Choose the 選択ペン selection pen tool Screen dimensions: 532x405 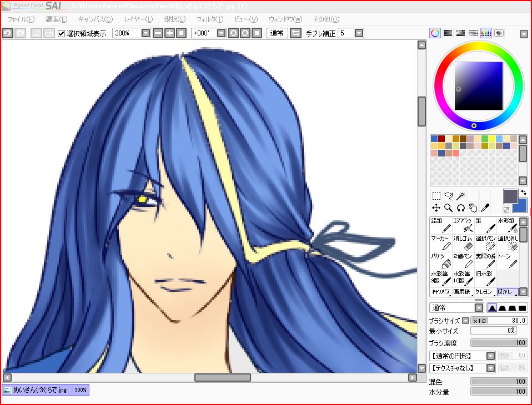point(485,243)
